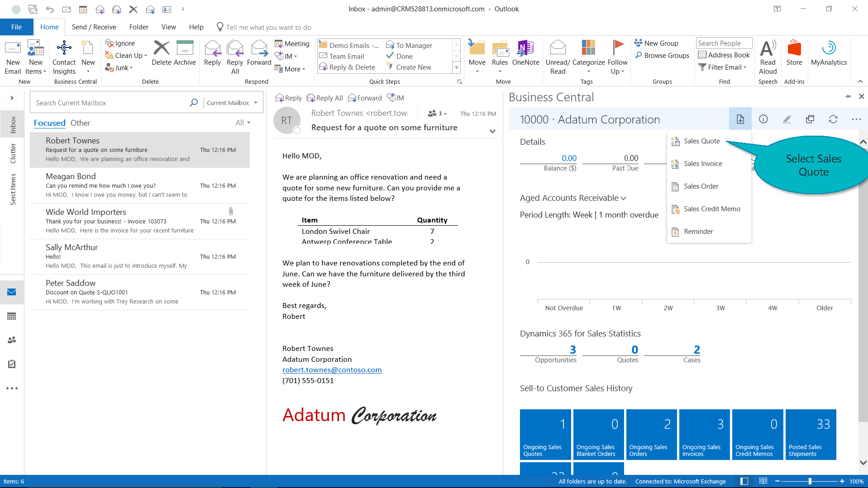Pin the Business Central pane
Screen dimensions: 868x488
click(x=848, y=96)
